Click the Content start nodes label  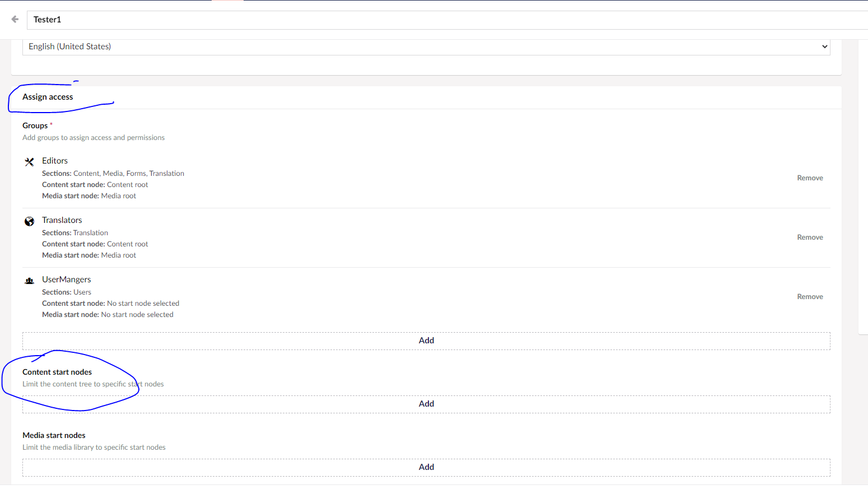tap(57, 372)
